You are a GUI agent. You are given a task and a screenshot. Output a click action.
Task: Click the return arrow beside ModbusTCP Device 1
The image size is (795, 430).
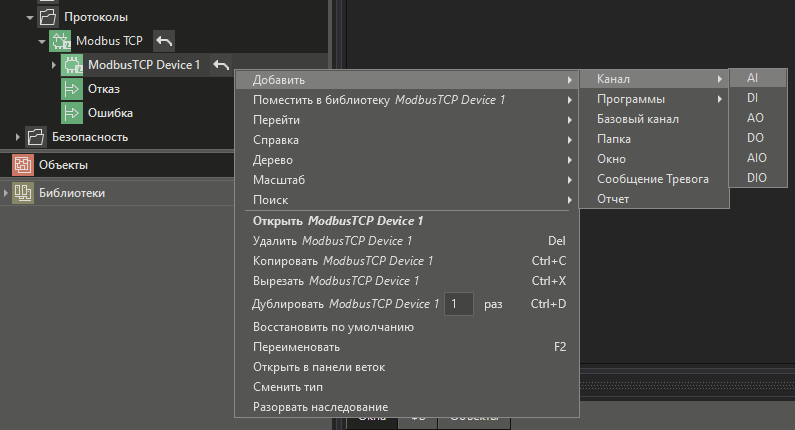221,65
